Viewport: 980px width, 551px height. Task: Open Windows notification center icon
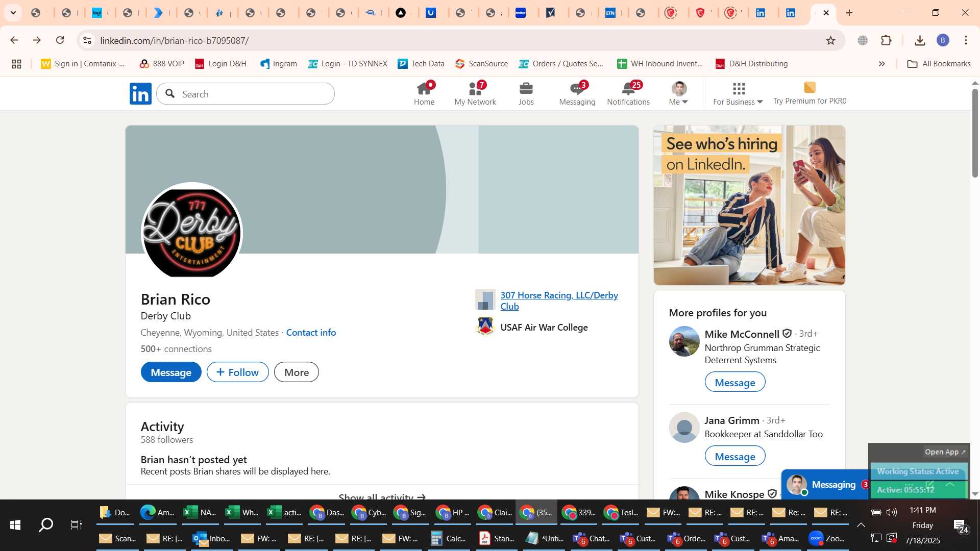(961, 526)
